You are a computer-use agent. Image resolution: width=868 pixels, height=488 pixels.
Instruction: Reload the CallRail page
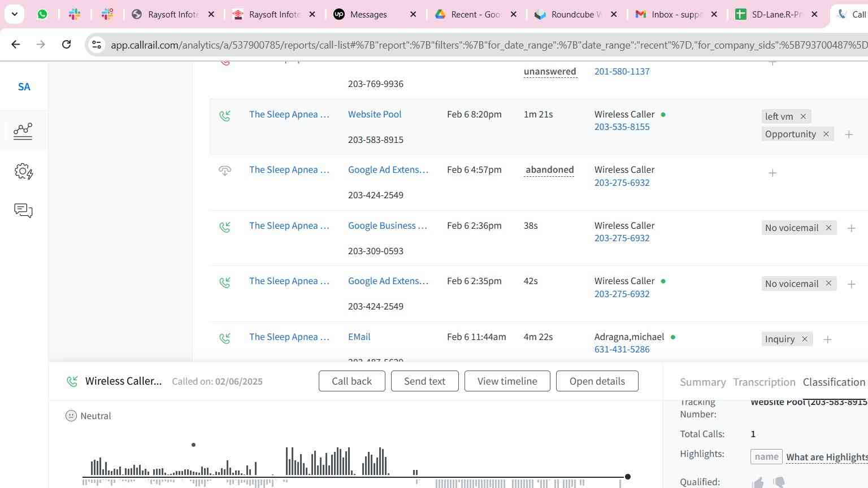coord(66,44)
